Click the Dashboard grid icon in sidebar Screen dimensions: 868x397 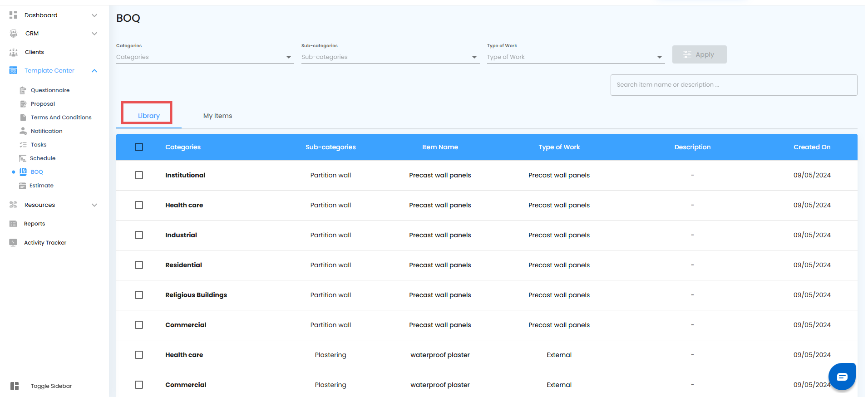(13, 15)
